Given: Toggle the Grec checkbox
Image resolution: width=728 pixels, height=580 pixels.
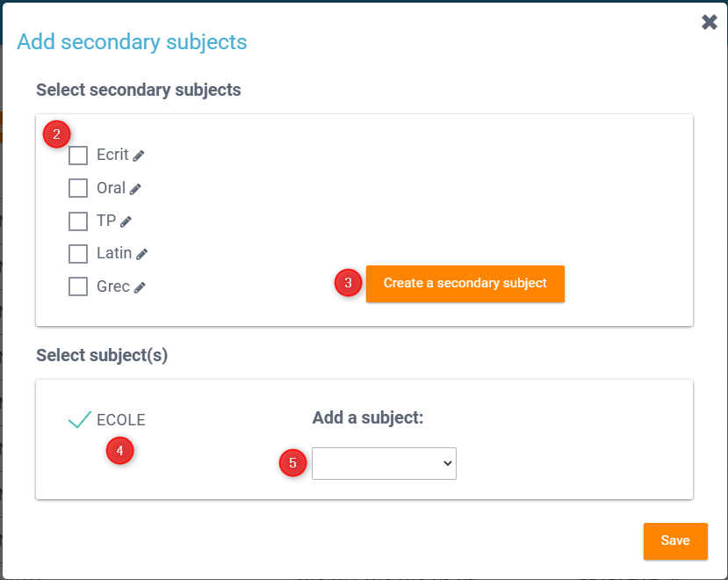Looking at the screenshot, I should click(x=78, y=286).
